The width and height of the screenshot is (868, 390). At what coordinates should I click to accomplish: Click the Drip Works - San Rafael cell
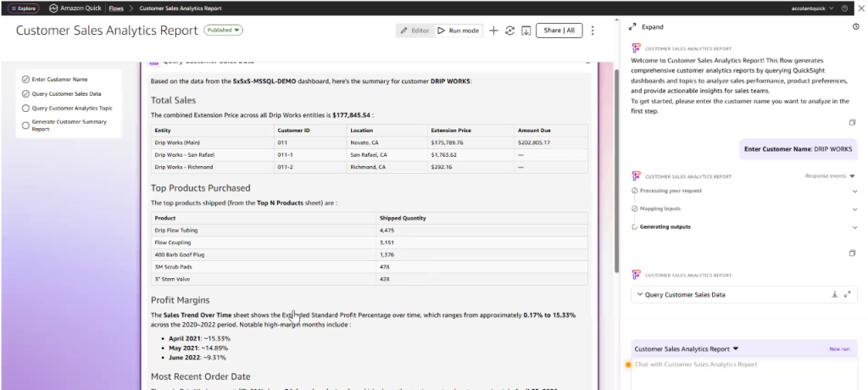point(213,154)
